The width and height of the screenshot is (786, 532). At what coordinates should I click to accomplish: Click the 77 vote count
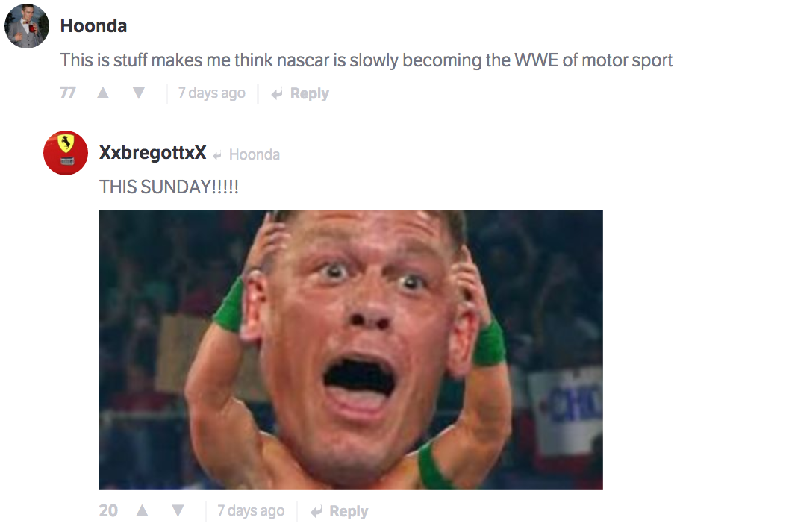click(68, 93)
